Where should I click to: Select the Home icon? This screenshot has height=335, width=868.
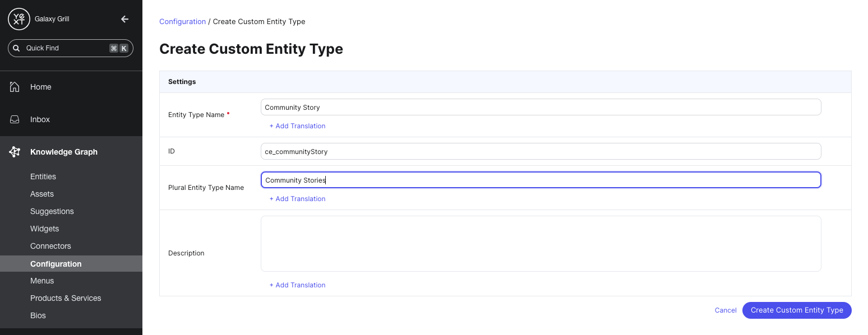(15, 87)
